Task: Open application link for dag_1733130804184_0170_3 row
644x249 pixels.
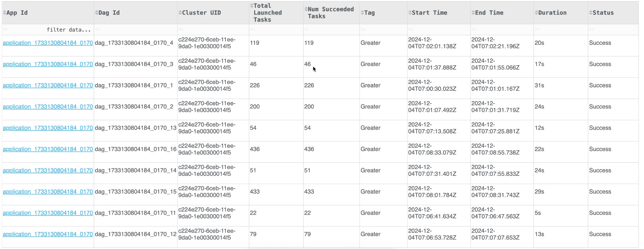Action: [48, 64]
